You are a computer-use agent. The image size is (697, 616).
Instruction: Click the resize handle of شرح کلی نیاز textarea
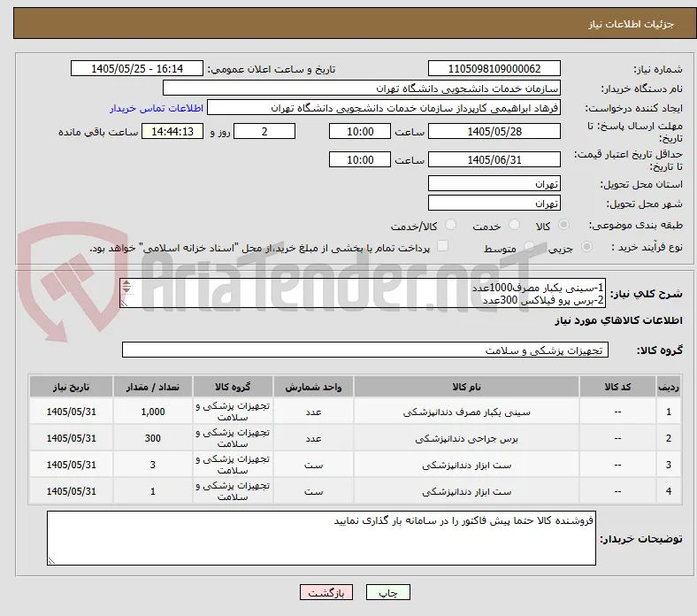[125, 304]
